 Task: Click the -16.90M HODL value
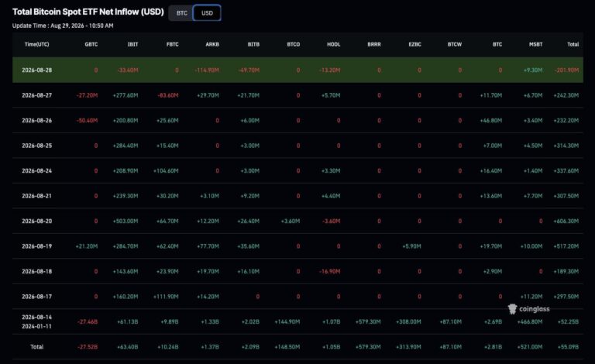click(330, 272)
